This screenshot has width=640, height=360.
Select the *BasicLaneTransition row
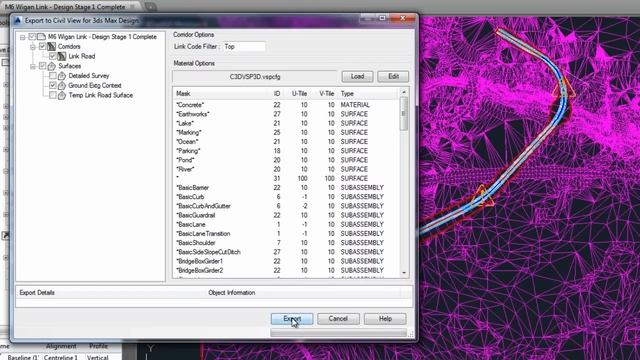pyautogui.click(x=287, y=233)
